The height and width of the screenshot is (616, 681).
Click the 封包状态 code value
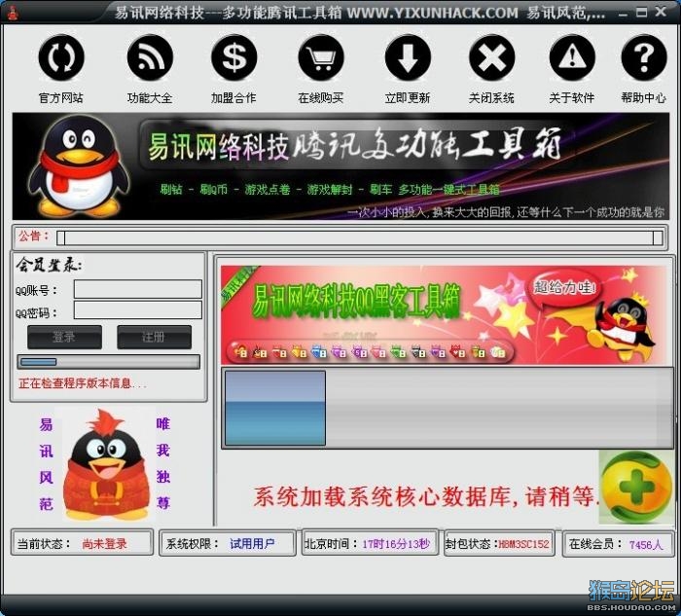pyautogui.click(x=523, y=544)
